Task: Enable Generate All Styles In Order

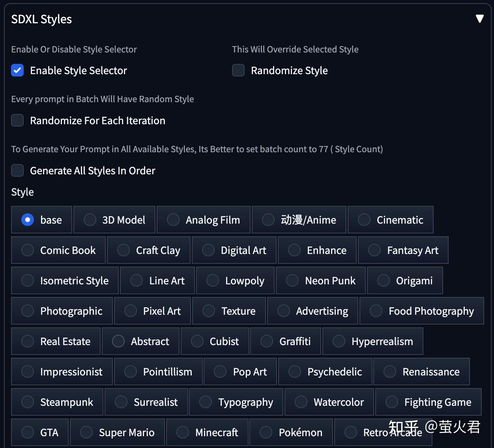Action: pos(17,170)
